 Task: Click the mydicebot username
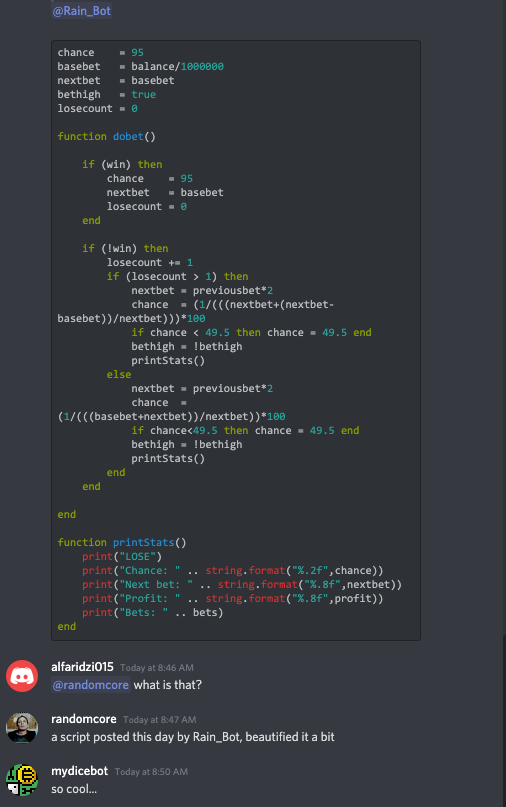[80, 771]
